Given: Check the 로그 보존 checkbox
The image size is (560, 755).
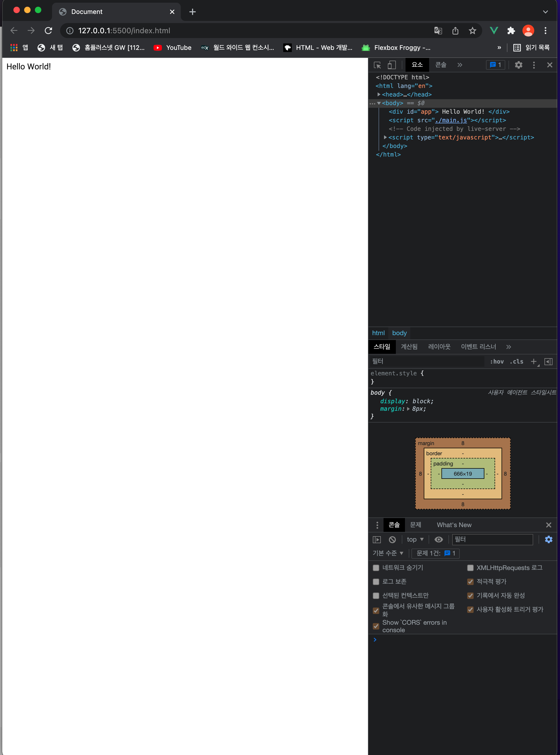Looking at the screenshot, I should [376, 582].
